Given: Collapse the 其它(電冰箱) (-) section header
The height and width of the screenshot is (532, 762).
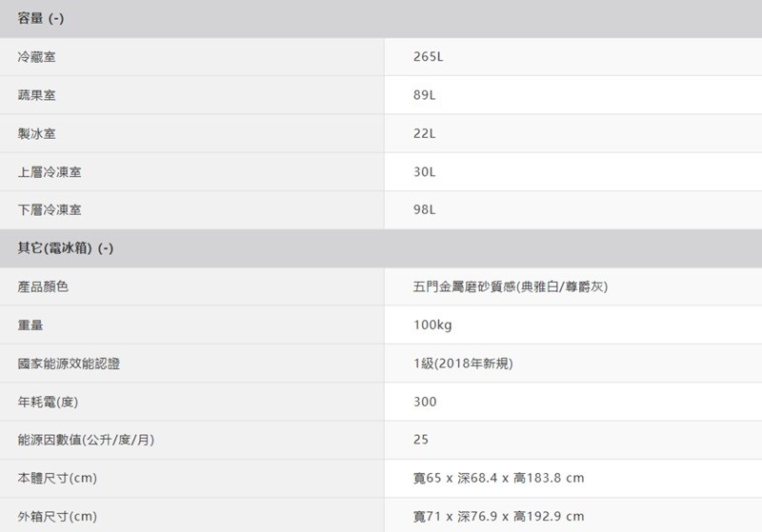Looking at the screenshot, I should (x=66, y=248).
